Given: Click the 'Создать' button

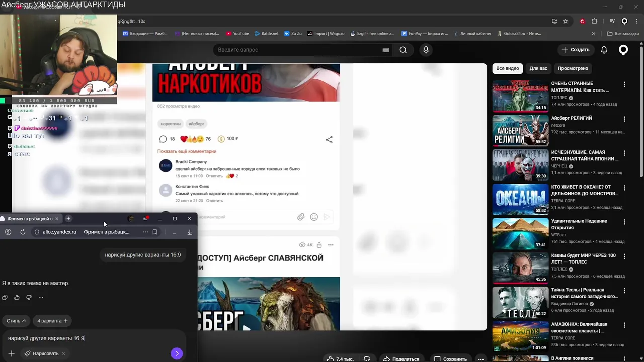Looking at the screenshot, I should [x=575, y=50].
